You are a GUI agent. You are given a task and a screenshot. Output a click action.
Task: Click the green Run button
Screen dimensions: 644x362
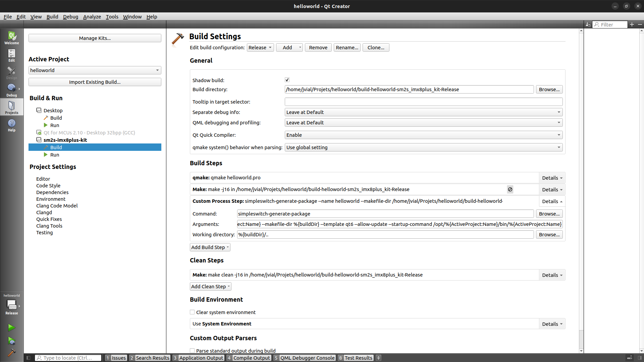(x=11, y=327)
